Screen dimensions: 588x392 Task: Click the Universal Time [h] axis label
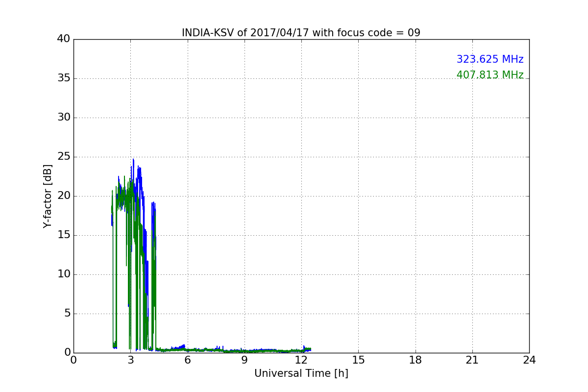click(x=301, y=373)
